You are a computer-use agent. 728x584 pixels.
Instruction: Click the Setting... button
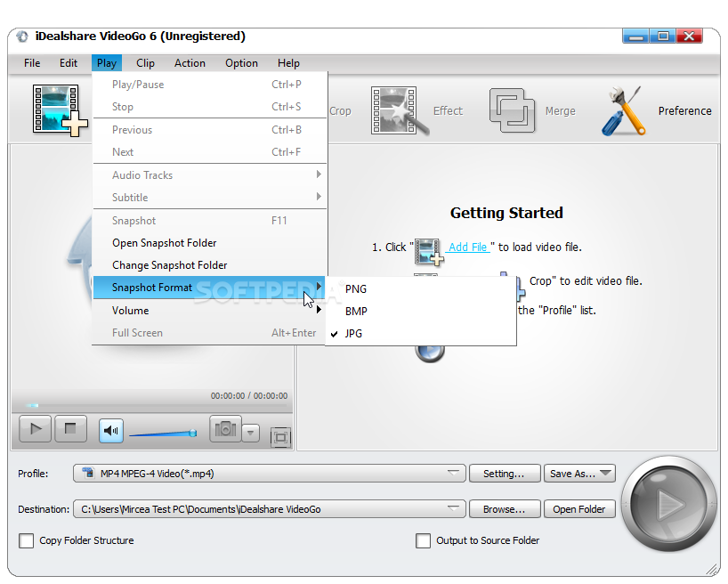(x=505, y=474)
